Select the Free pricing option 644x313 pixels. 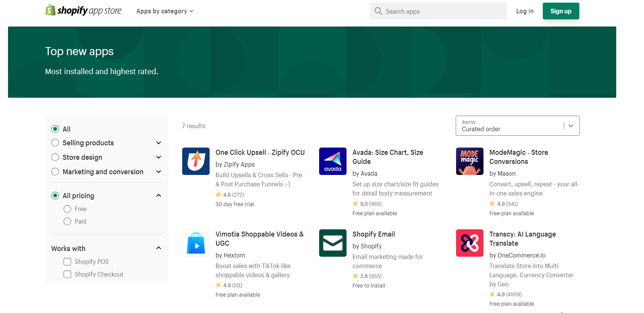(67, 209)
